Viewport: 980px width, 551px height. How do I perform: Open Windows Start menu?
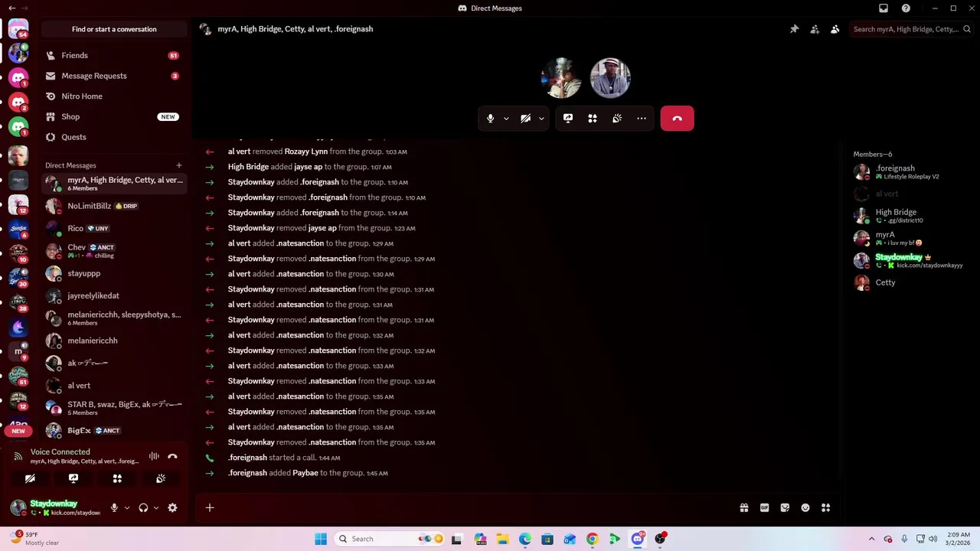tap(321, 539)
